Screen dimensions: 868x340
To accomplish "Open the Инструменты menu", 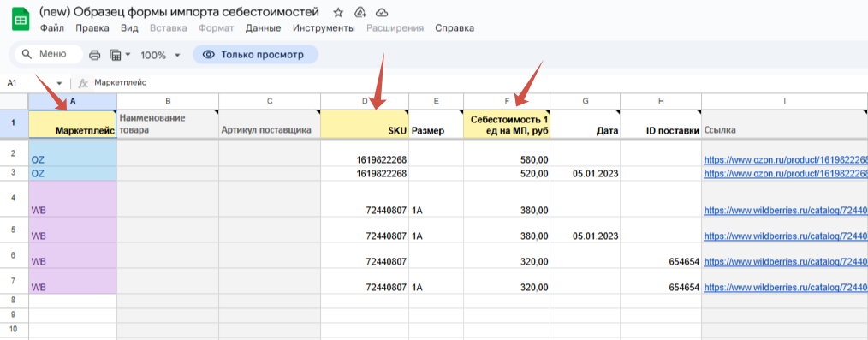I will pos(324,28).
